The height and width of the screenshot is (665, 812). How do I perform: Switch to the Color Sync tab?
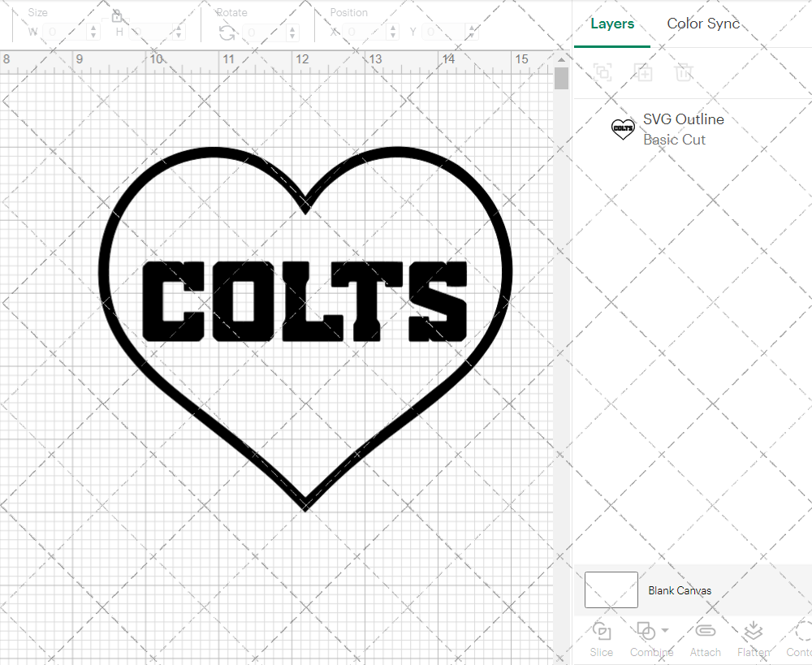[703, 24]
